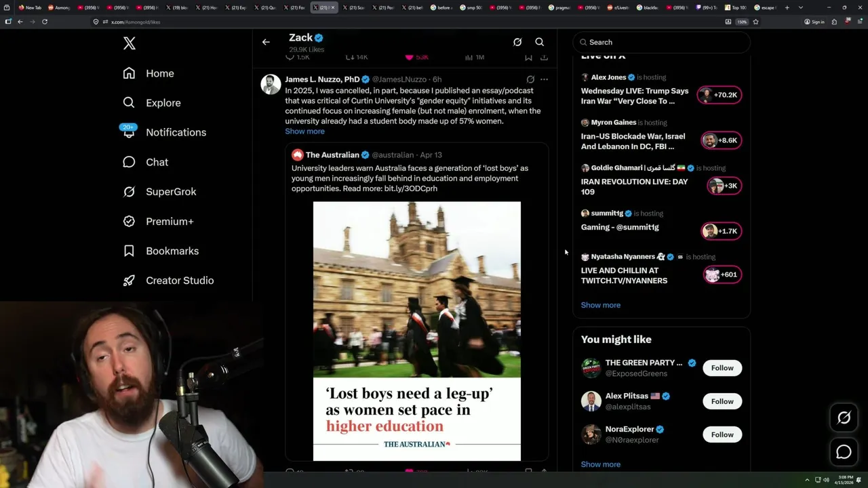Join Alex Jones's live Iran War broadcast

(635, 96)
